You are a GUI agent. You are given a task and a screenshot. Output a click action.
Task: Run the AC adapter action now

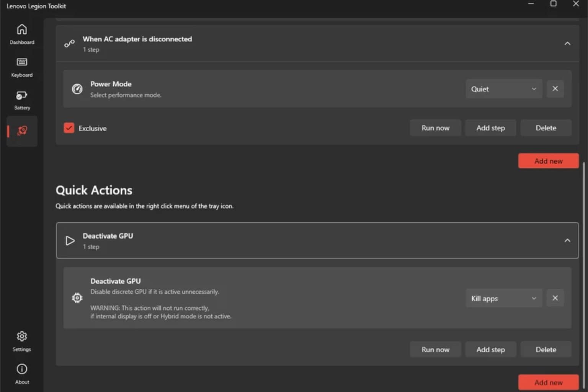(x=435, y=128)
